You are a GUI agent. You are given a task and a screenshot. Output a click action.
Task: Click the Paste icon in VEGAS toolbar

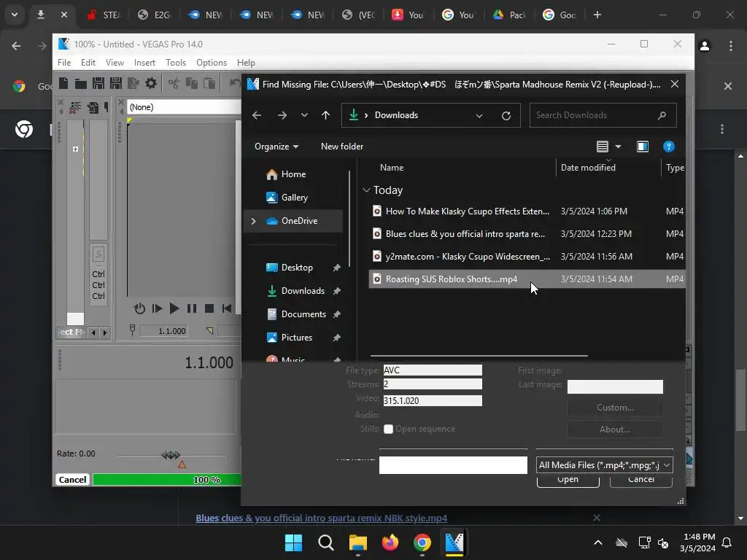point(209,83)
